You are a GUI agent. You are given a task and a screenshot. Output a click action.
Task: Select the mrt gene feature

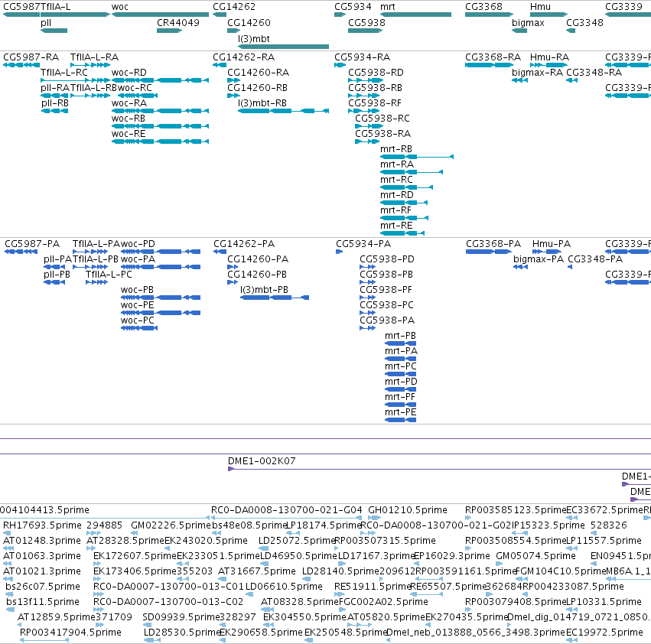(x=415, y=15)
